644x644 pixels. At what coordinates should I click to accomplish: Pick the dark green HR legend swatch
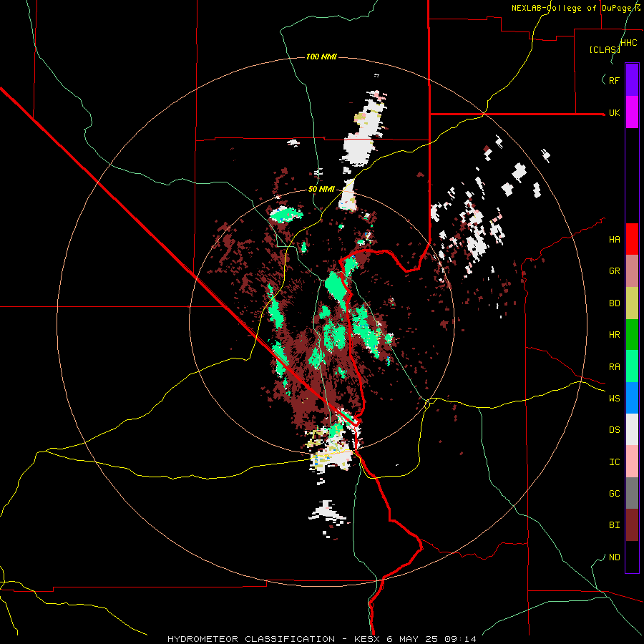632,335
